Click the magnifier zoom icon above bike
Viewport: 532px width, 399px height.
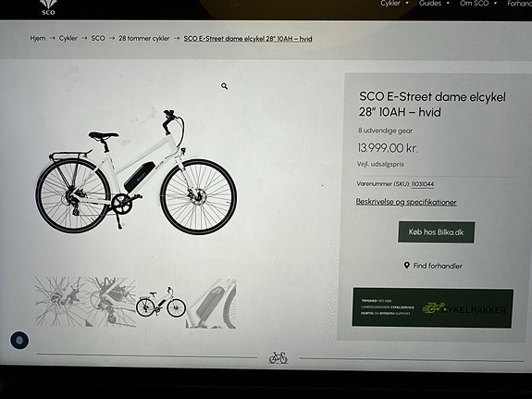coord(224,86)
